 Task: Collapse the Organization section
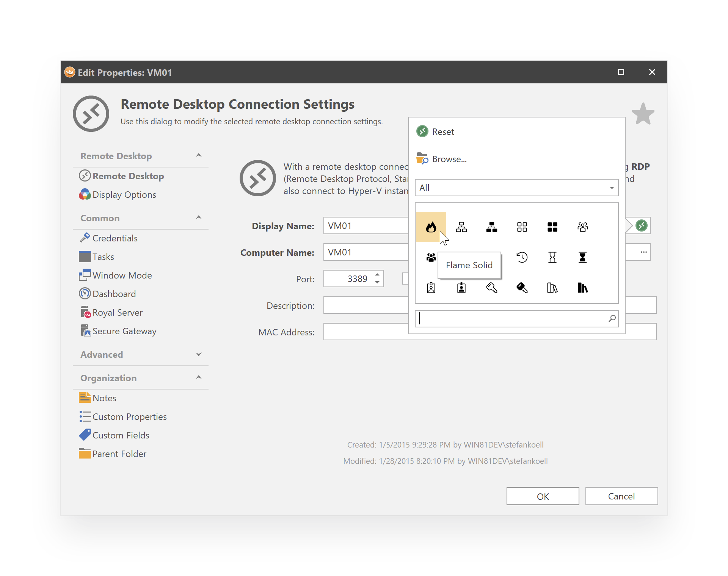[x=198, y=377]
